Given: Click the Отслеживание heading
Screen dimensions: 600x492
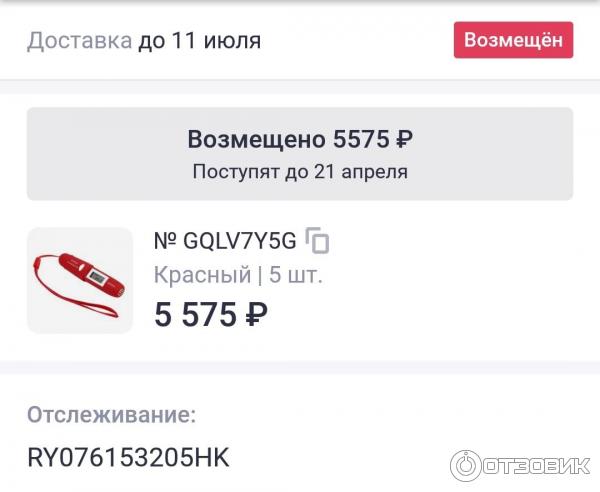Looking at the screenshot, I should point(111,414).
